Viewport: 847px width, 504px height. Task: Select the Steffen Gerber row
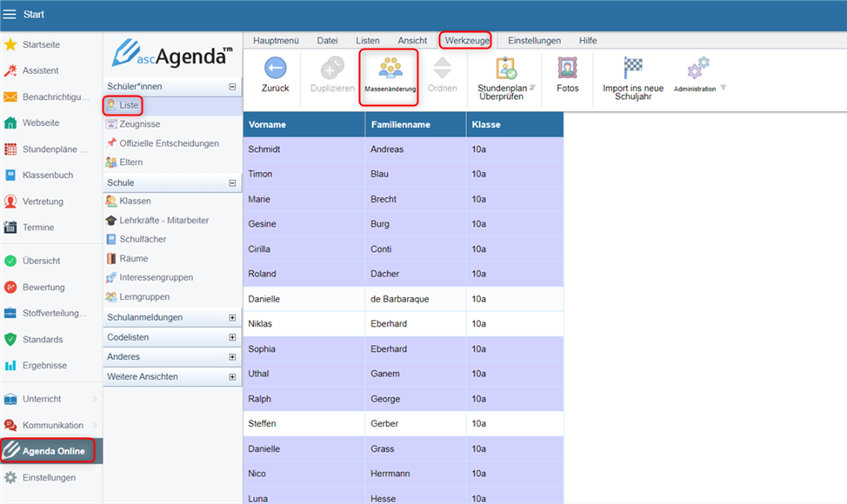(x=403, y=423)
